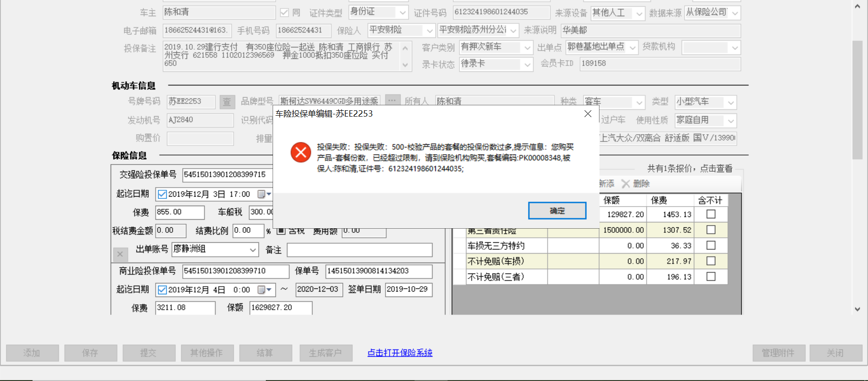Open calendar picker for 商业险 start date
This screenshot has height=381, width=868.
click(x=264, y=289)
